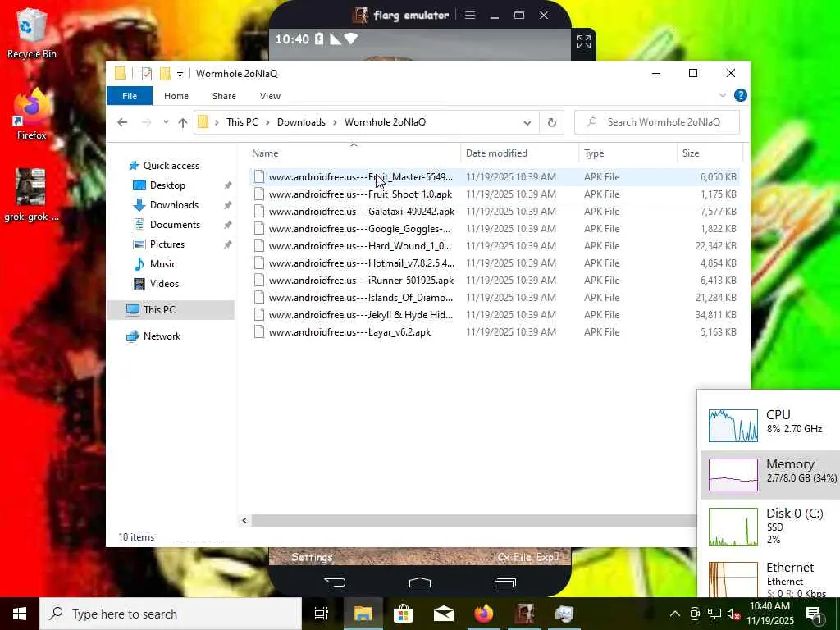
Task: Select the Disk 0 (C:) performance entry
Action: pyautogui.click(x=769, y=526)
